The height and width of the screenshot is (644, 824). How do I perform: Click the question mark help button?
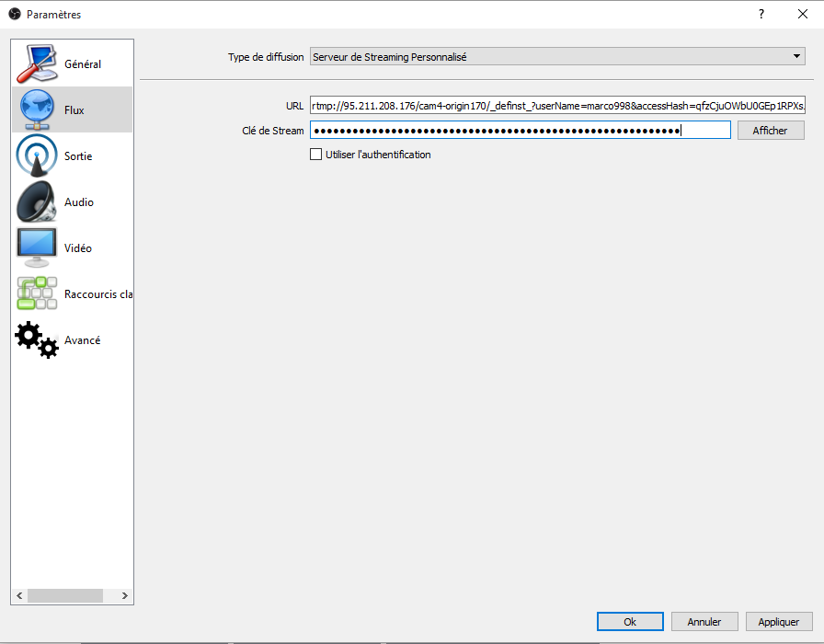point(761,14)
